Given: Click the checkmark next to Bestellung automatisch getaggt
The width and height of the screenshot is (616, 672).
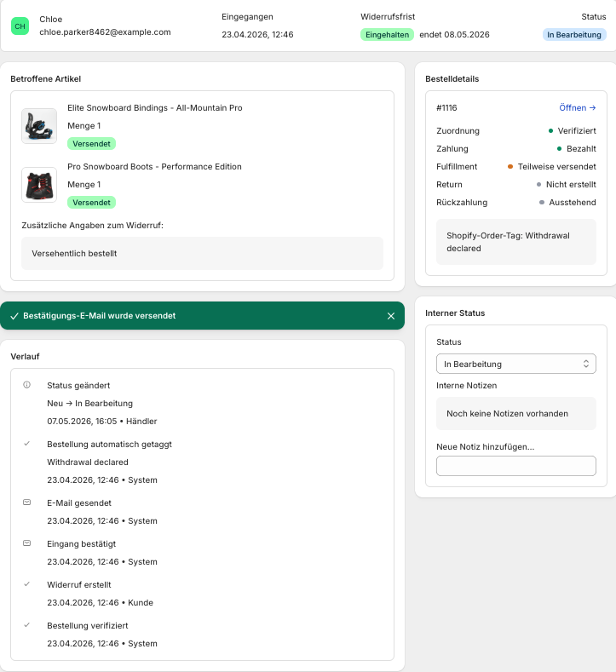Looking at the screenshot, I should 26,444.
